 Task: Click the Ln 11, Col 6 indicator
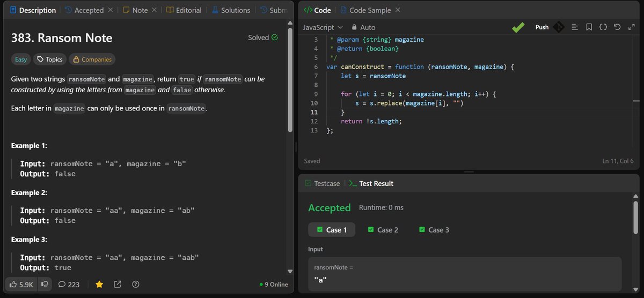[x=618, y=161]
